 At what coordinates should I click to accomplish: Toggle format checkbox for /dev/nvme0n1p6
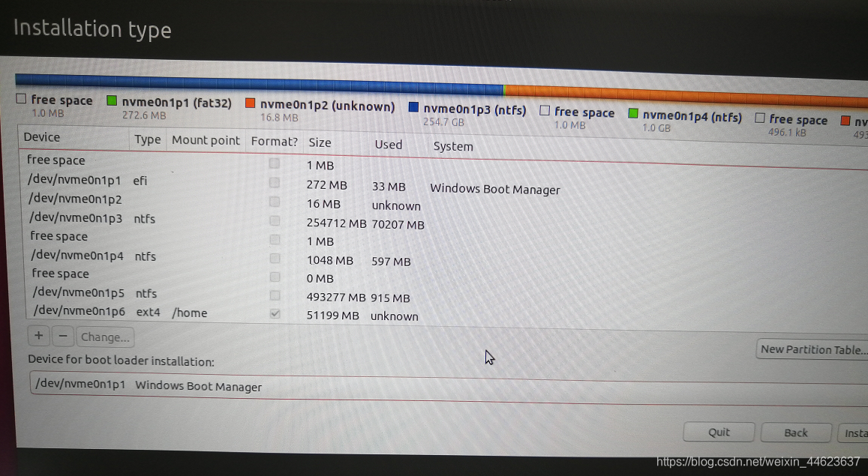coord(275,314)
